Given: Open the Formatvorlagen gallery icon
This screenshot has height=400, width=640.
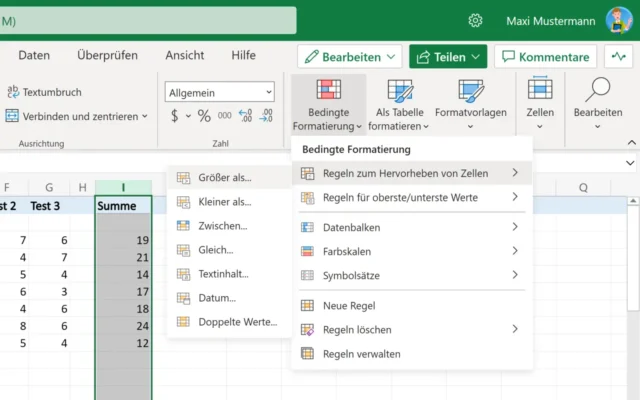Looking at the screenshot, I should coord(471,93).
